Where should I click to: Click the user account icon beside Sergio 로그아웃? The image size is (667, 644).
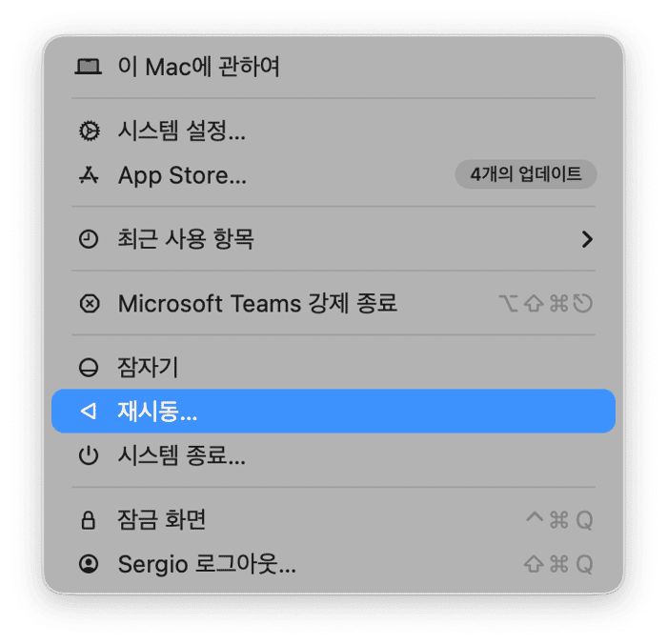click(x=89, y=564)
